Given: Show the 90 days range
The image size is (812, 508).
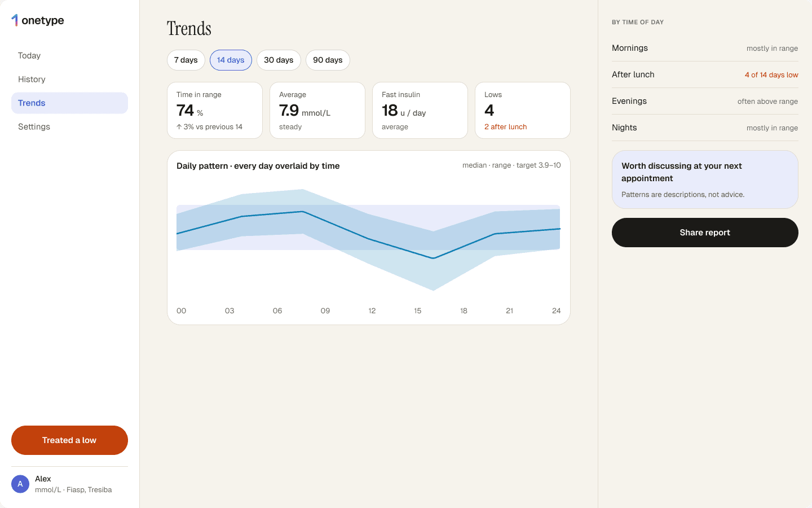Looking at the screenshot, I should [x=328, y=60].
